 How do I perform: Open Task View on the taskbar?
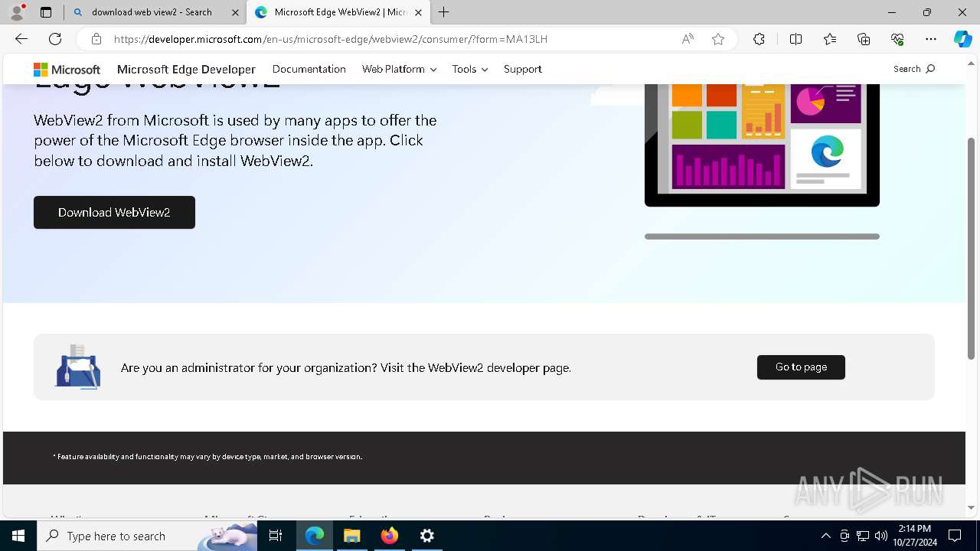click(x=276, y=536)
